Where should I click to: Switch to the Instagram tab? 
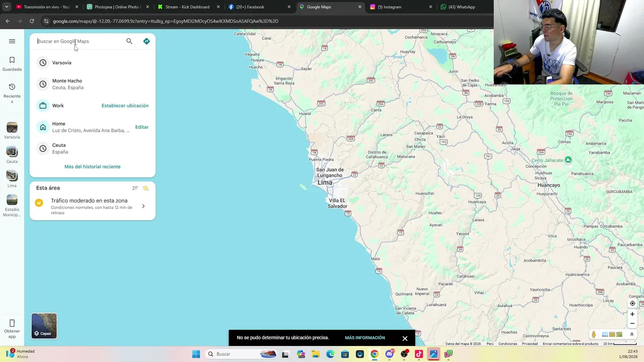tap(400, 7)
